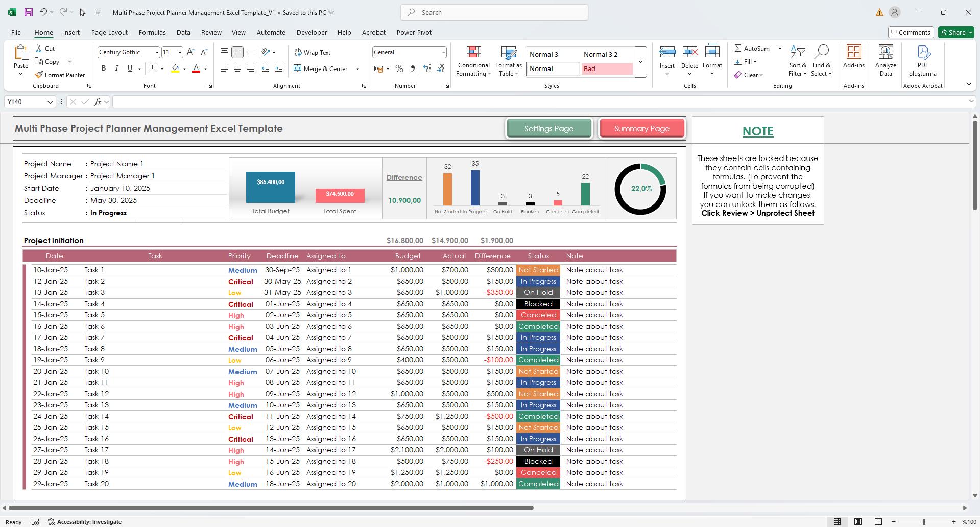Click the Insert Function fx icon
The image size is (980, 527).
[98, 102]
